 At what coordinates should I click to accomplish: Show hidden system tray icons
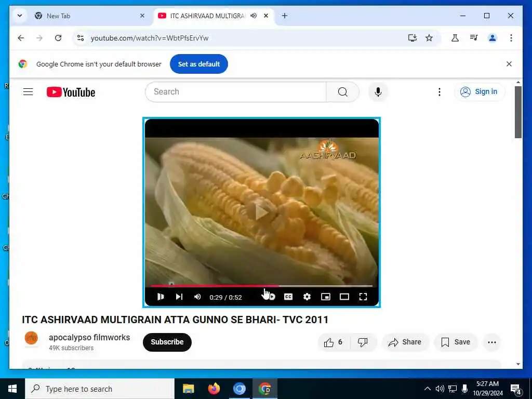coord(428,389)
